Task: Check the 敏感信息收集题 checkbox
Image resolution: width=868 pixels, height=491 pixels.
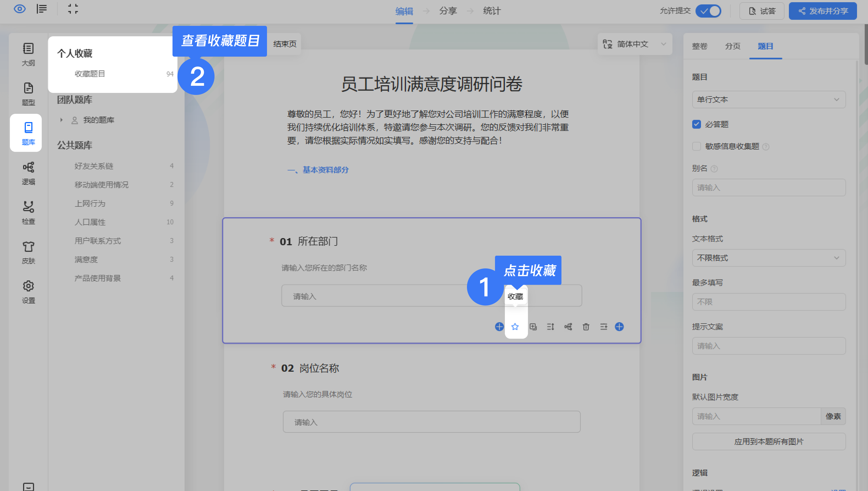Action: point(697,146)
